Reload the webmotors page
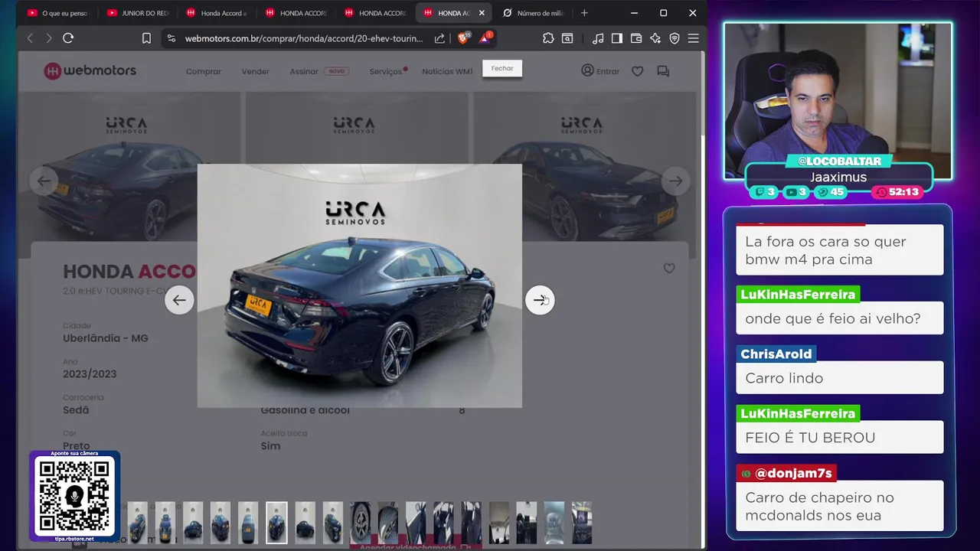980x551 pixels. (68, 38)
